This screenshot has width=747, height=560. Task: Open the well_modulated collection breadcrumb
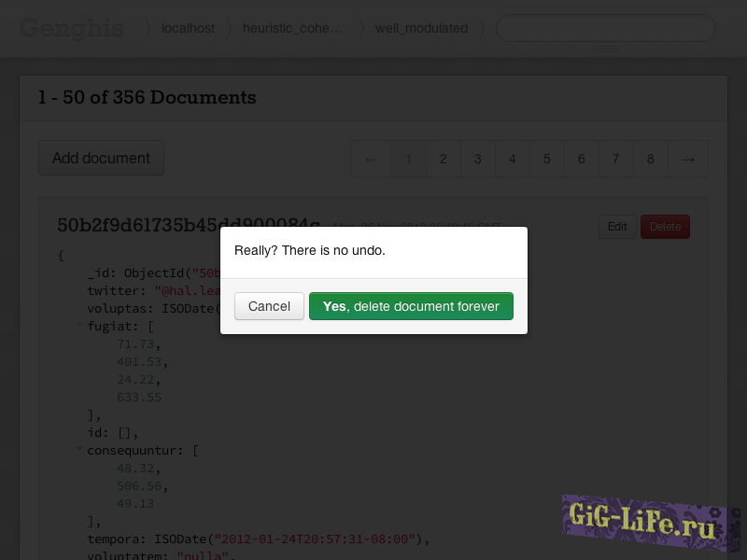421,28
